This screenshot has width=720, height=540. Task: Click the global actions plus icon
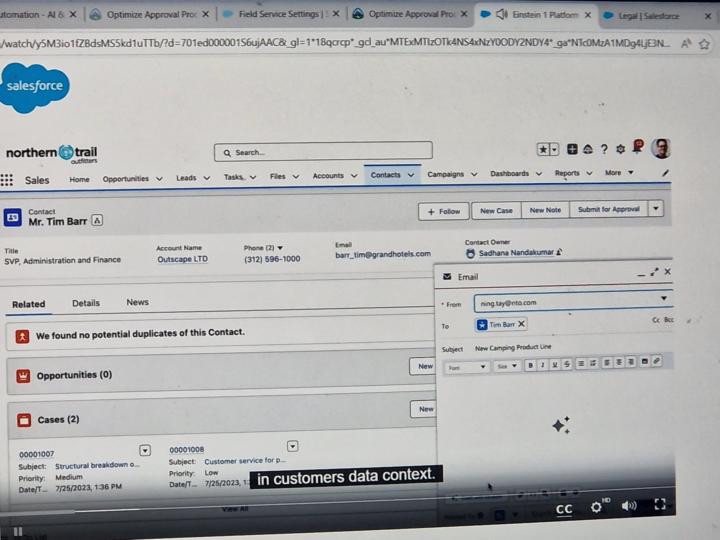(x=572, y=150)
